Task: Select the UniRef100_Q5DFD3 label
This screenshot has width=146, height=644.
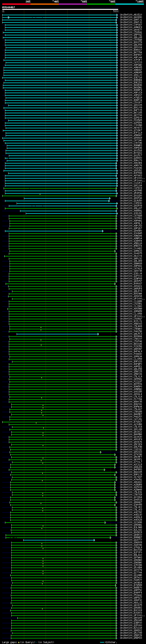Action: (131, 638)
